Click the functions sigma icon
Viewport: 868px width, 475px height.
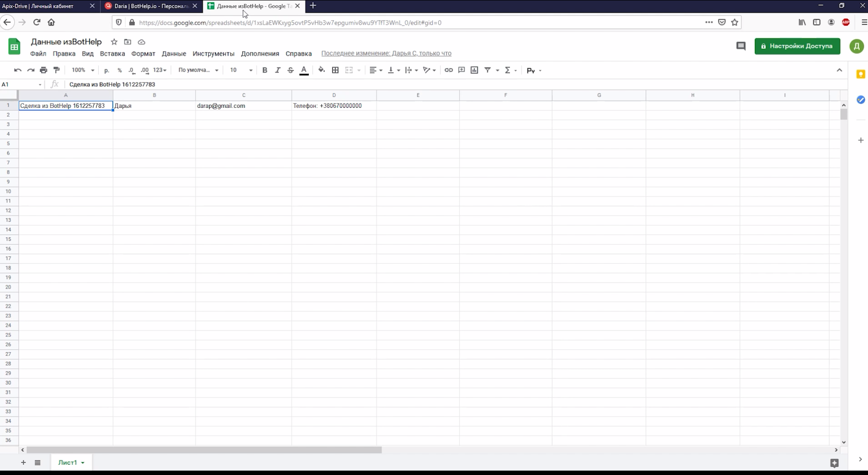tap(508, 70)
